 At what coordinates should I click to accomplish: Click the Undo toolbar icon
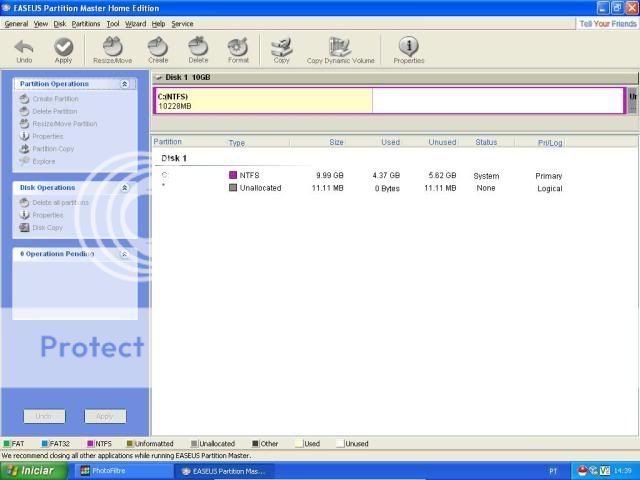24,51
